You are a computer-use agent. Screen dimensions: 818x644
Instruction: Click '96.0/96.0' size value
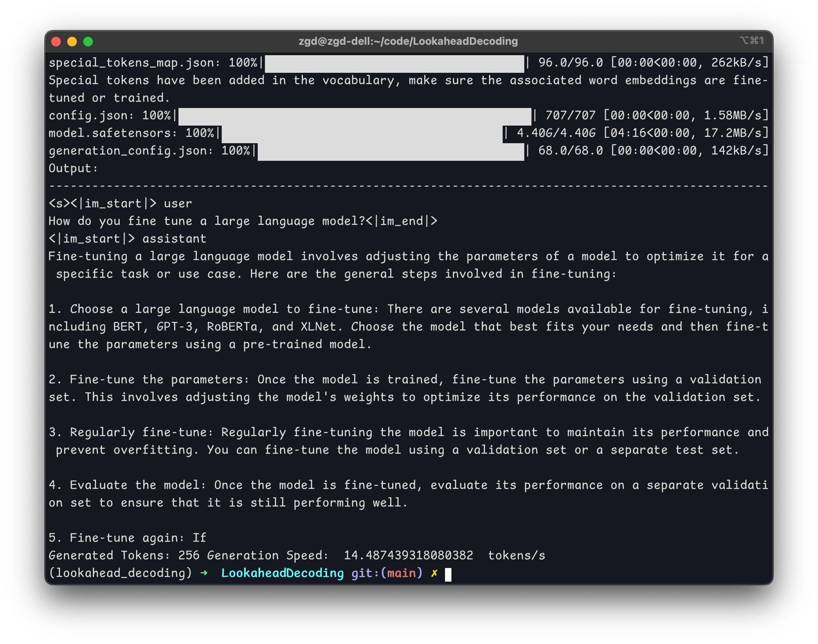point(570,63)
